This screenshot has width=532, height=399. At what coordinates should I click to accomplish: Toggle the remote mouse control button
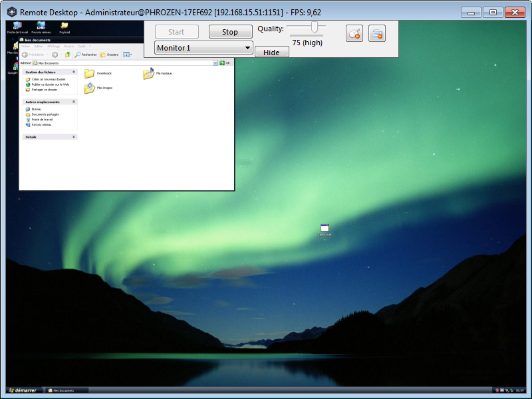tap(354, 33)
